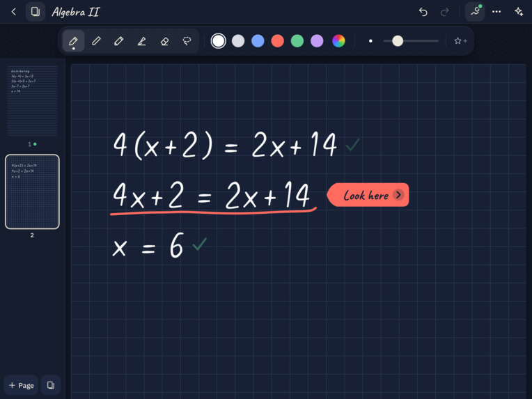
Task: Choose the light gray color swatch
Action: 238,41
